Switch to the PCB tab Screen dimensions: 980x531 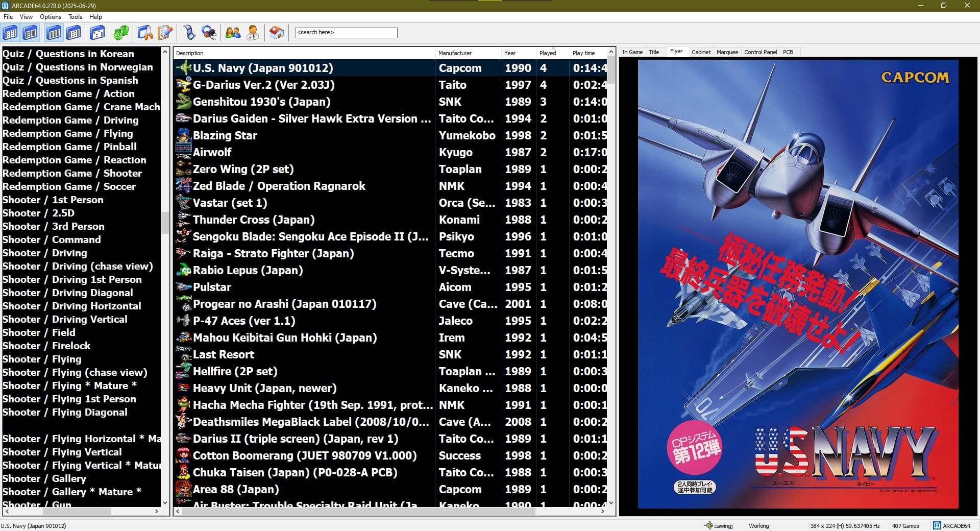(788, 52)
